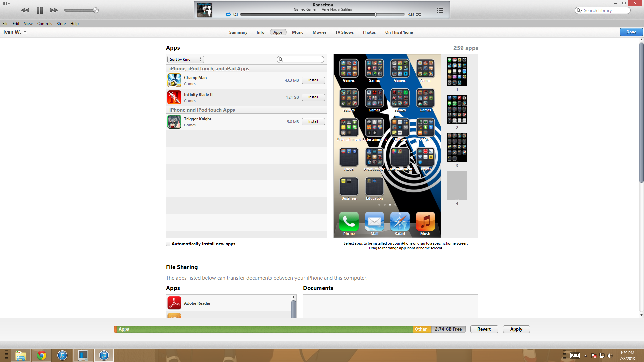Install the Infinity Blade II app

click(313, 97)
